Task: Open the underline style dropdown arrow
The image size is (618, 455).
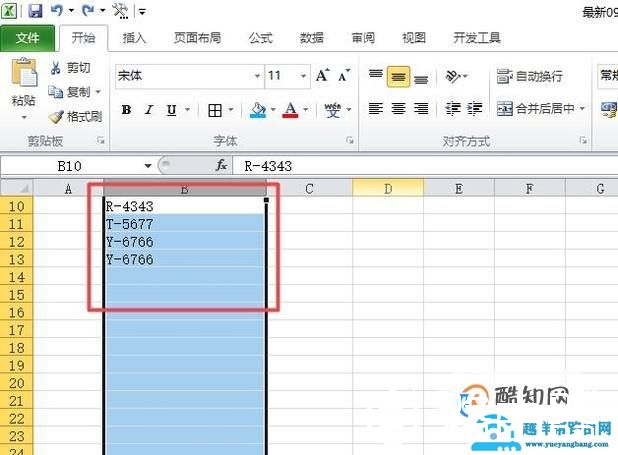Action: click(188, 110)
